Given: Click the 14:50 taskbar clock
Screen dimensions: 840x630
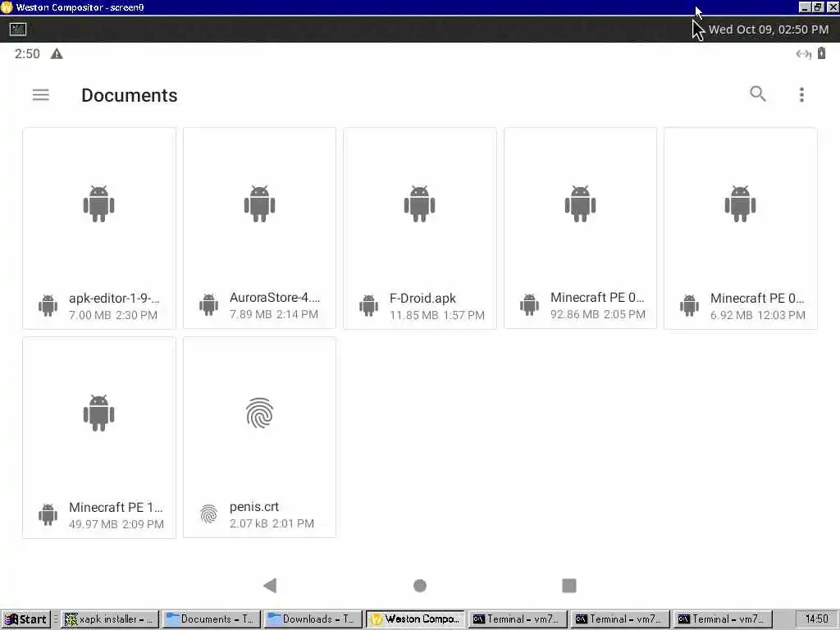Looking at the screenshot, I should [816, 619].
